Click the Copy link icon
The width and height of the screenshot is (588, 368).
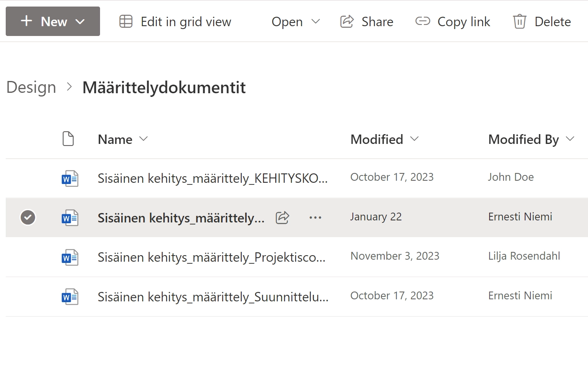tap(423, 21)
